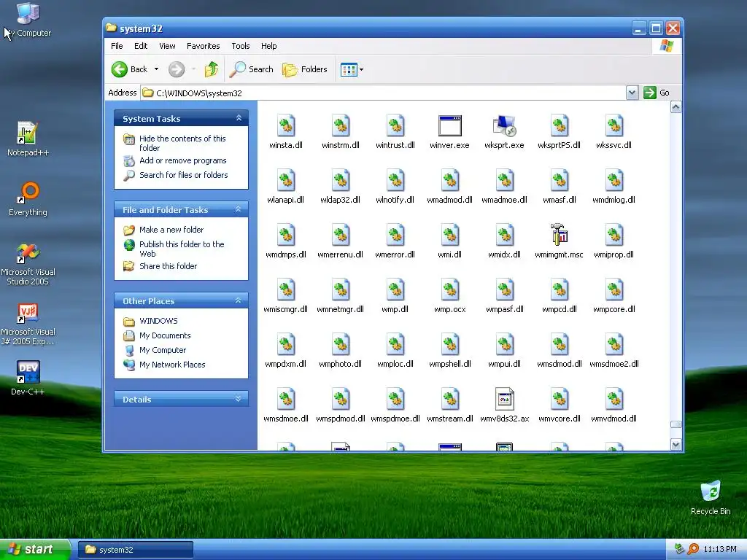Select the wmphoto.dll file

point(340,351)
